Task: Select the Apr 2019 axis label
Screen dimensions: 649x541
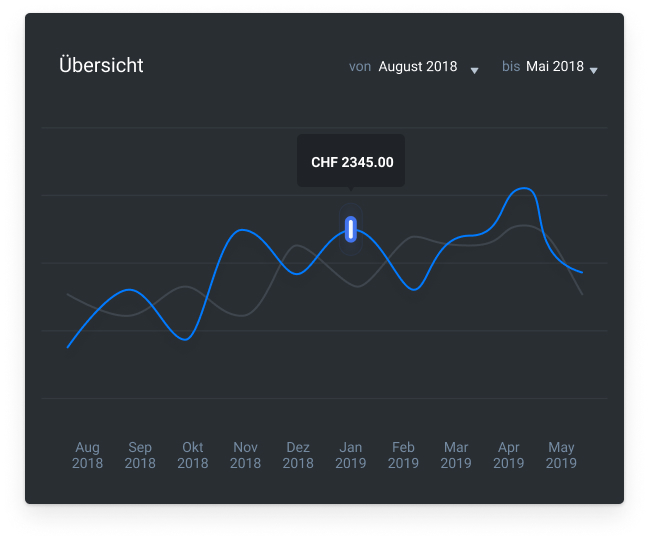Action: [508, 455]
